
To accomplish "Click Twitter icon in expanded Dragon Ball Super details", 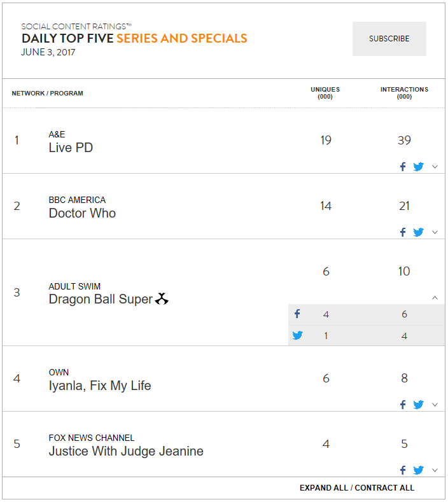I will click(x=297, y=335).
